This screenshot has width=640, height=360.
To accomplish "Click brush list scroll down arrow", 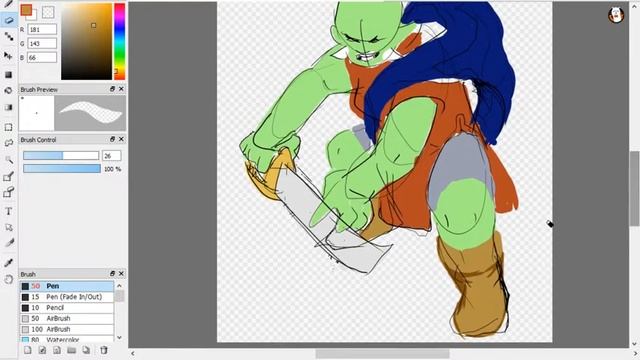I will click(119, 338).
